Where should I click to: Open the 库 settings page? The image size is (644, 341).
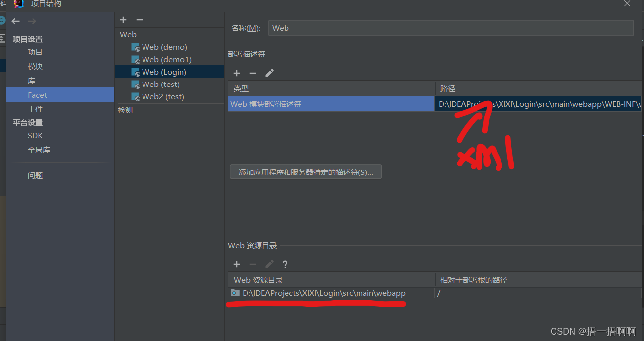[31, 81]
